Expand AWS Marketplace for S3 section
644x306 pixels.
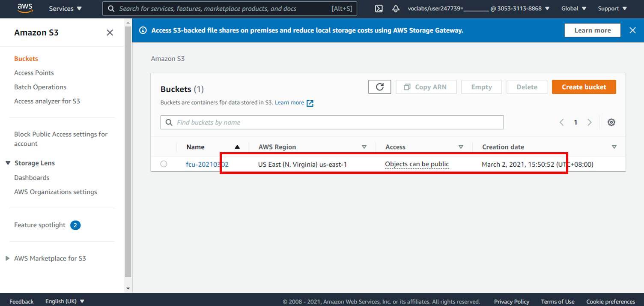pos(7,258)
